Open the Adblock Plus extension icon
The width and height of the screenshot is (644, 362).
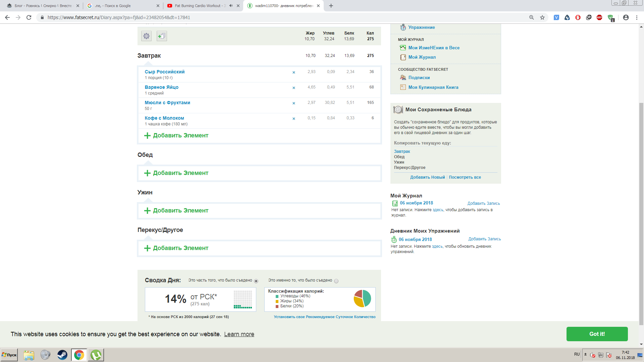click(599, 17)
